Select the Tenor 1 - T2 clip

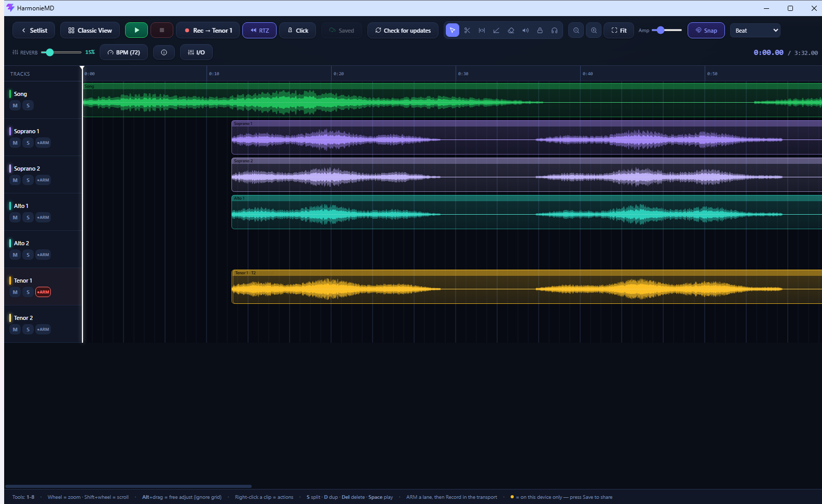(527, 287)
